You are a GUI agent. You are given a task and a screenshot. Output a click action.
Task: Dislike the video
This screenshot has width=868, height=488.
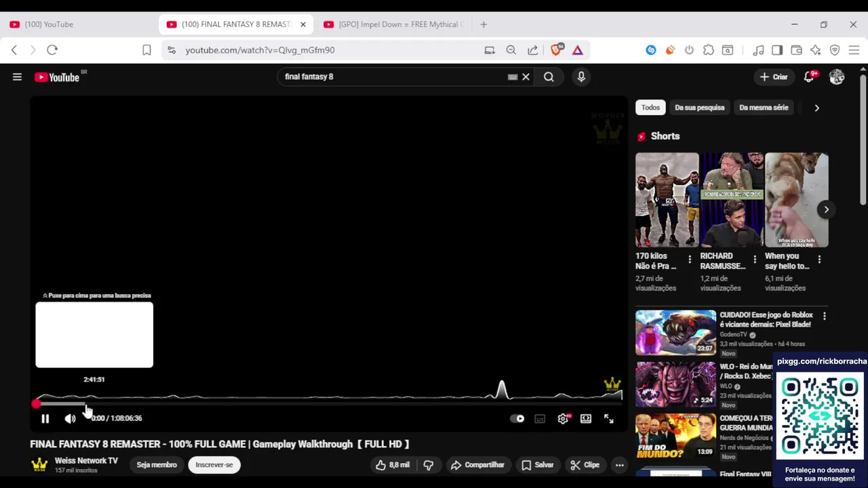click(429, 465)
